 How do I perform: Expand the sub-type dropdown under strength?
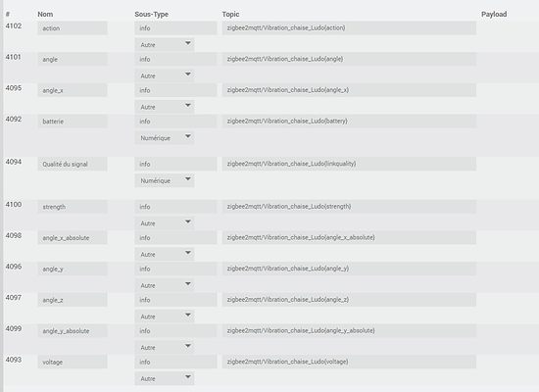click(x=165, y=223)
